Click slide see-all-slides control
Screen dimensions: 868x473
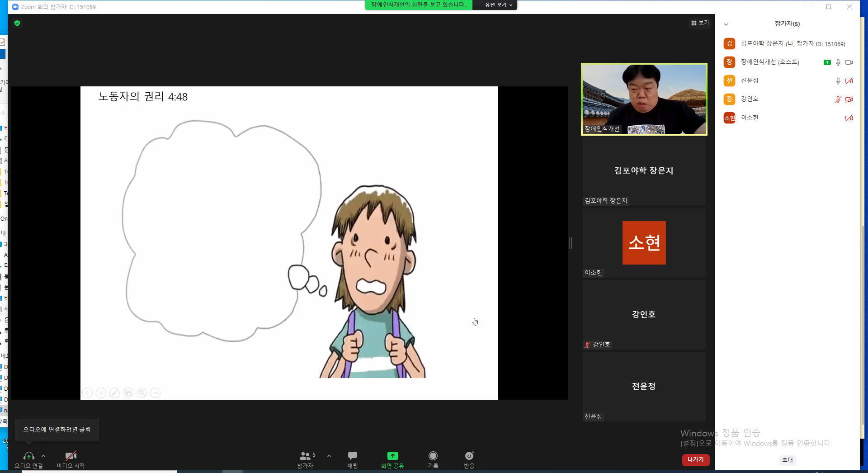click(x=128, y=393)
